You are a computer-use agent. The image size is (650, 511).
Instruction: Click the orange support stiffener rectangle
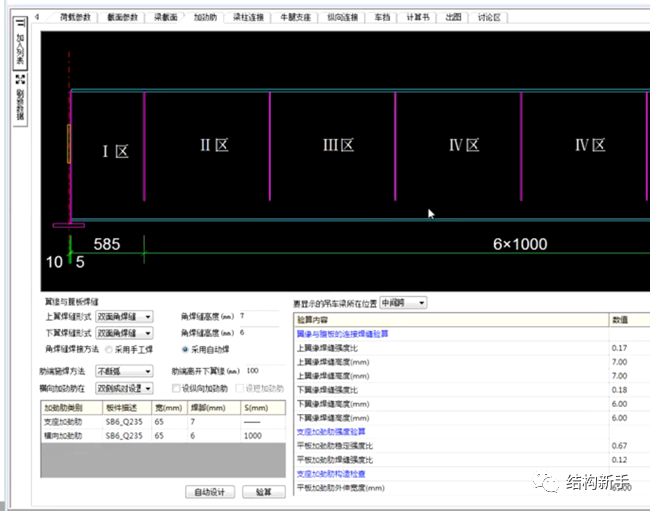[x=69, y=144]
